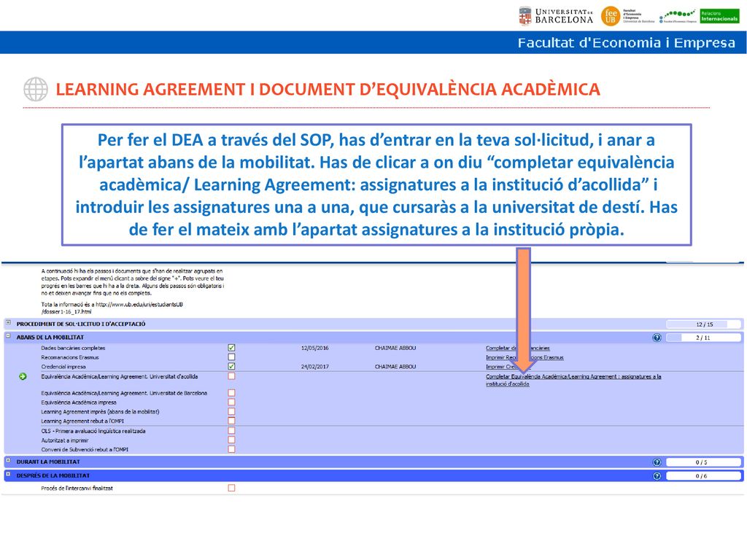This screenshot has width=747, height=560.
Task: Click the Autoritzat a imprimir row label
Action: pos(65,440)
